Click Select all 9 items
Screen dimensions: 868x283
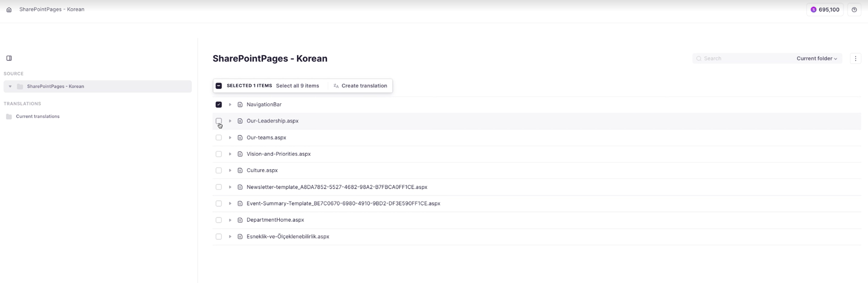[297, 86]
